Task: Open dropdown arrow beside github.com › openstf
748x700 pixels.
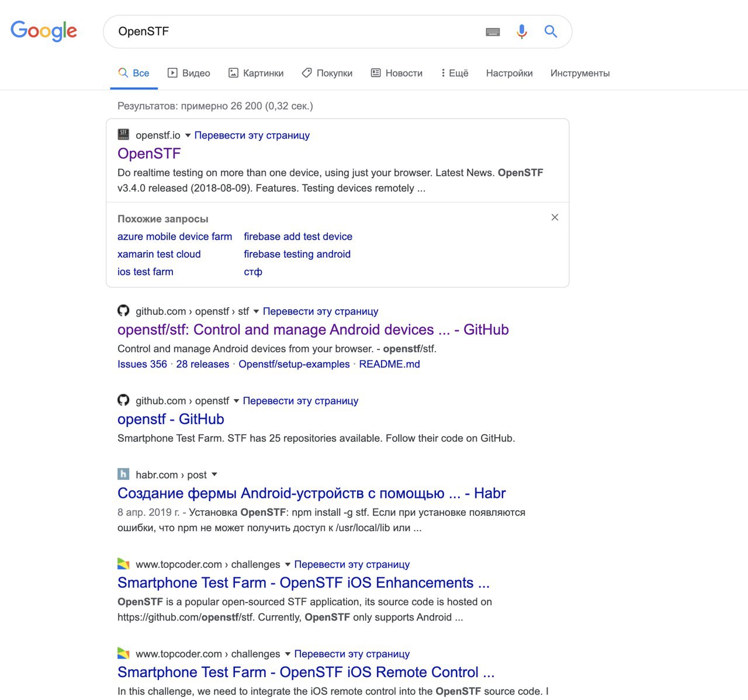Action: point(236,401)
